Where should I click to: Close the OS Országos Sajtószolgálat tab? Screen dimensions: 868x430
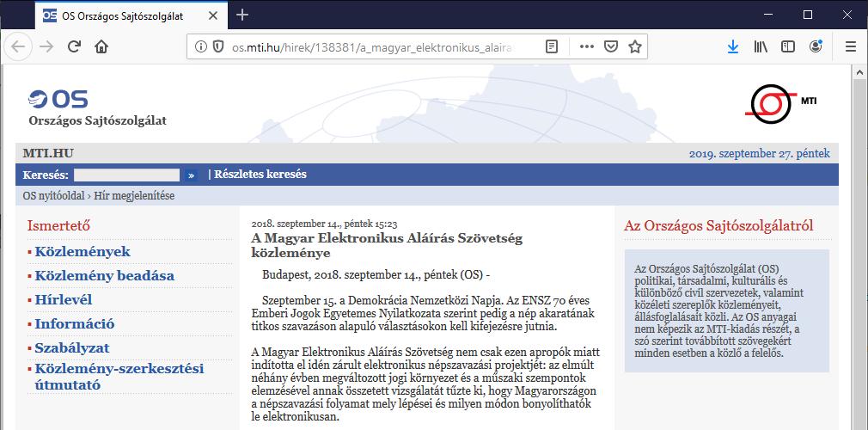click(212, 15)
